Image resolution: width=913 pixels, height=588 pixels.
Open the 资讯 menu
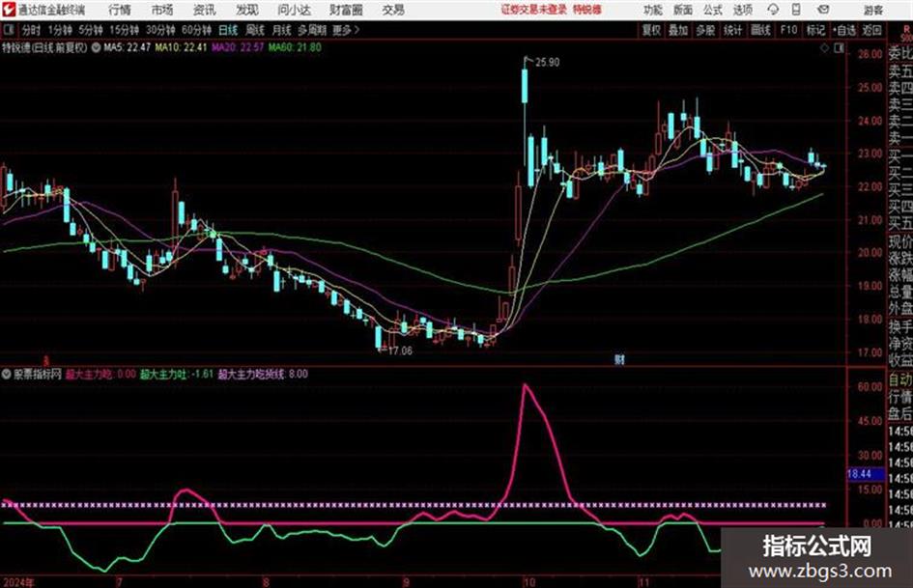click(204, 10)
